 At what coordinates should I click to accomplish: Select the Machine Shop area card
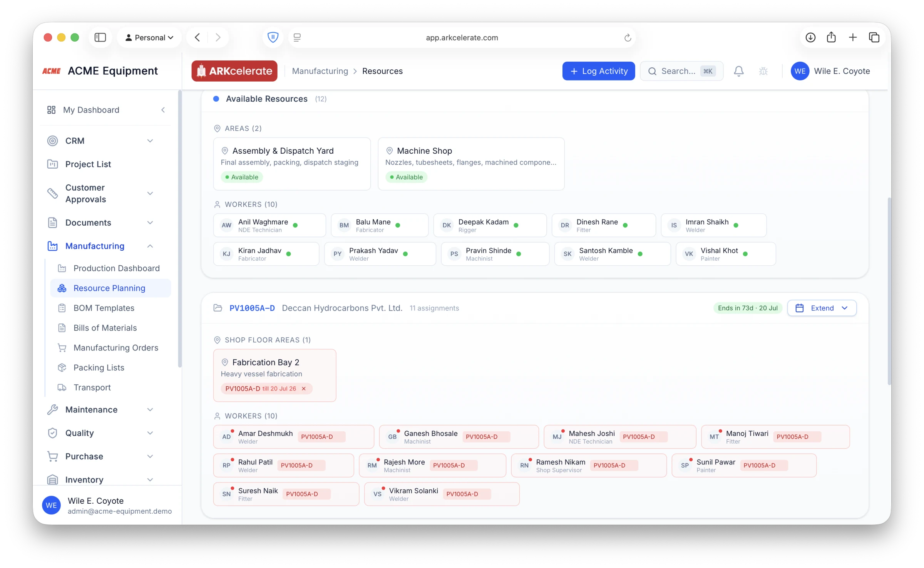(x=471, y=164)
